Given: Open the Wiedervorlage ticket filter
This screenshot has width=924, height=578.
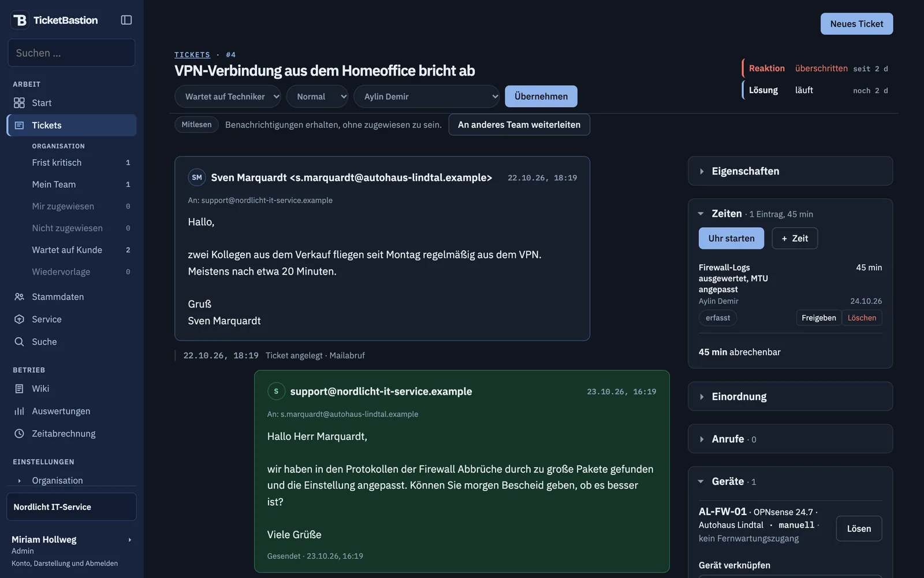Looking at the screenshot, I should click(x=81, y=272).
